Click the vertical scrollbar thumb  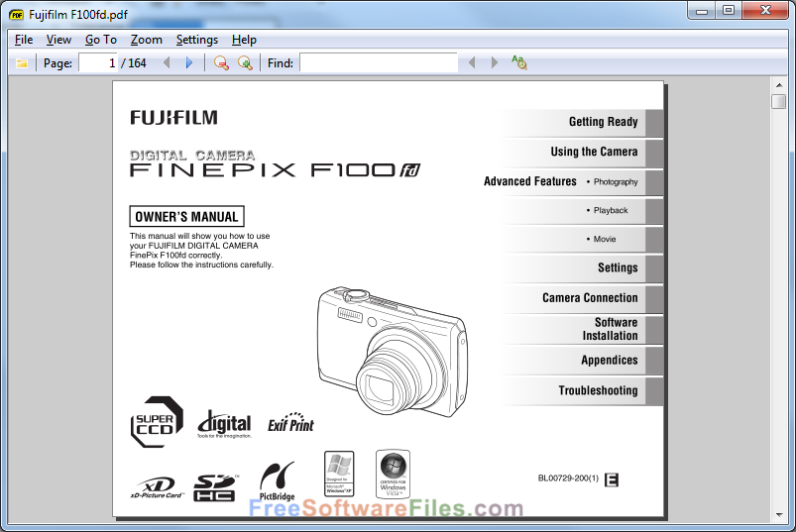coord(779,101)
